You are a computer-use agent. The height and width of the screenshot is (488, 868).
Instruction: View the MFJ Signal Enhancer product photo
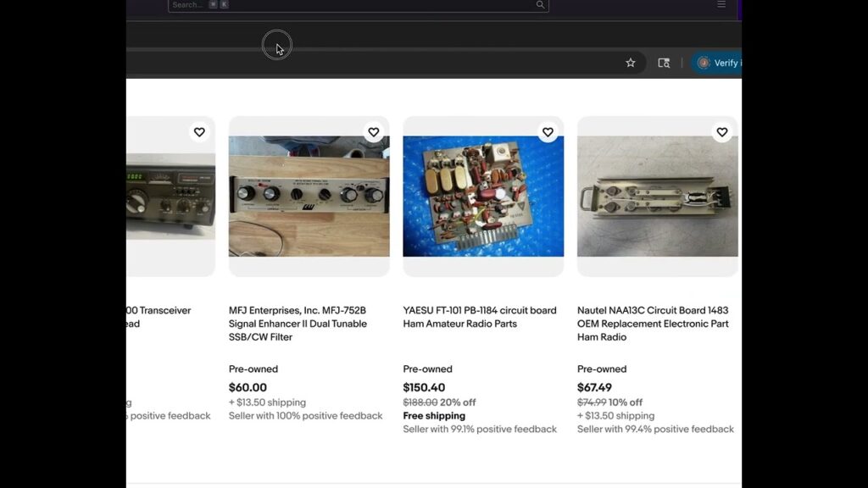point(309,197)
